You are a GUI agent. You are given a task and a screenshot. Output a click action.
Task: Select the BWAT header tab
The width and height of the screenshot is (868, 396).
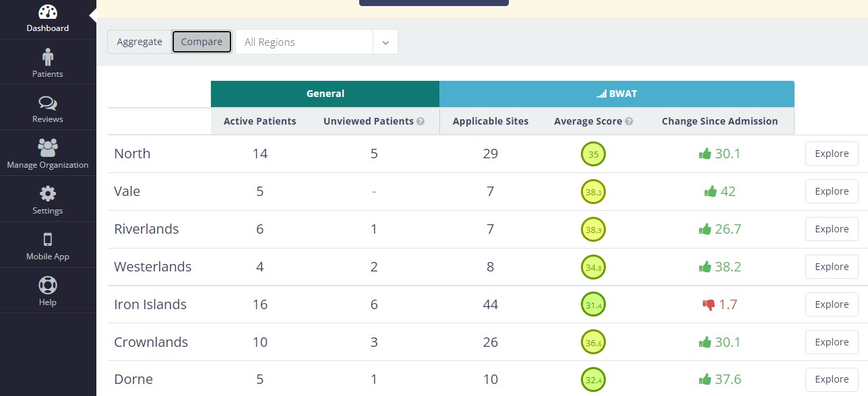coord(617,94)
